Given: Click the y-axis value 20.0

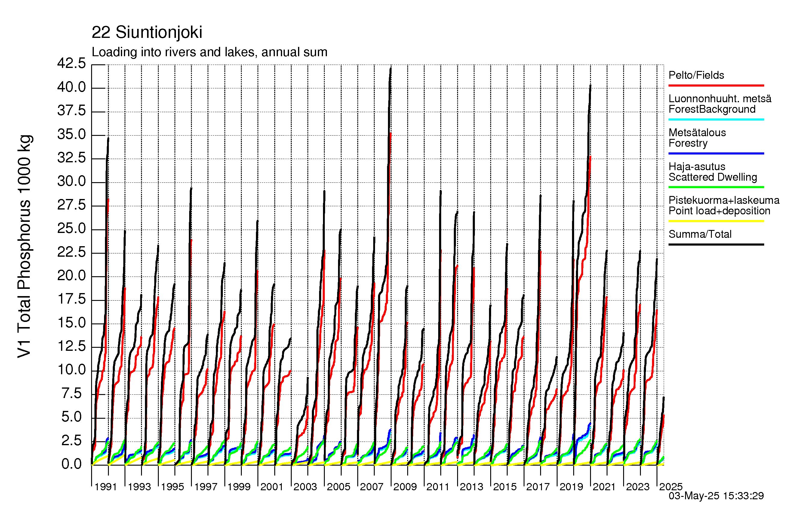Looking at the screenshot, I should click(x=72, y=276).
